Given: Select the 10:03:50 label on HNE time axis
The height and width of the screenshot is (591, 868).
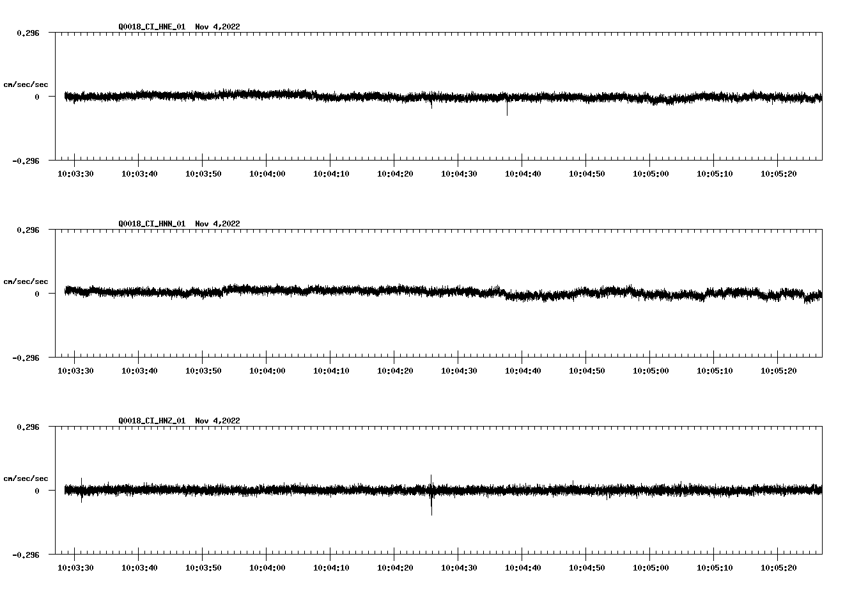Looking at the screenshot, I should (x=203, y=174).
